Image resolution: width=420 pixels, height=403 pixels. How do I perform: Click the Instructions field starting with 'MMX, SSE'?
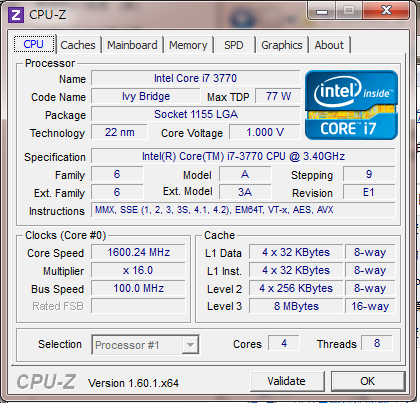point(243,210)
